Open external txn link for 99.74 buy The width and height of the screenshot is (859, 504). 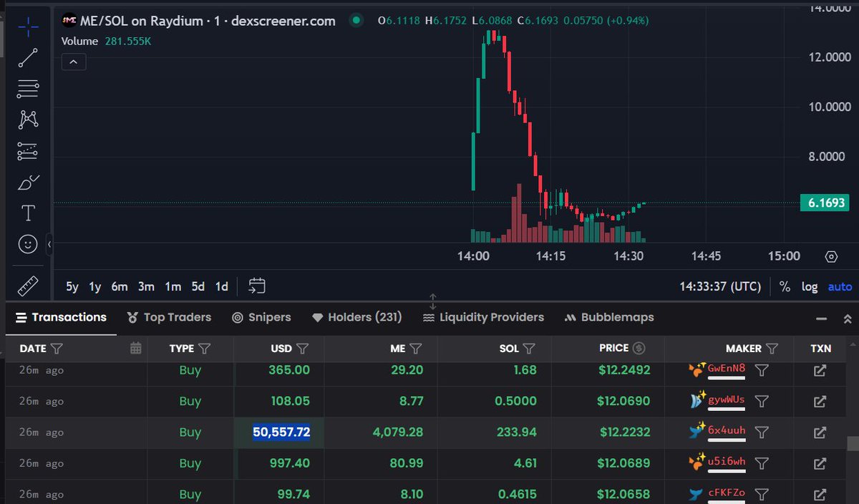coord(820,494)
